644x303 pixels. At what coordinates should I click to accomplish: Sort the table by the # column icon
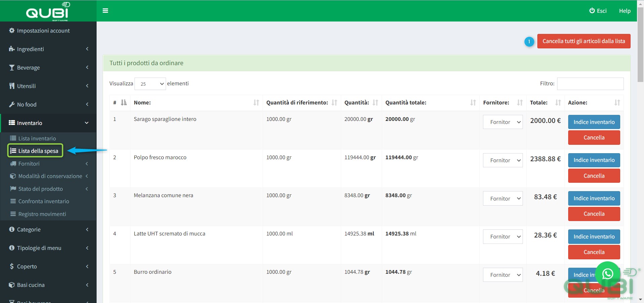click(124, 102)
